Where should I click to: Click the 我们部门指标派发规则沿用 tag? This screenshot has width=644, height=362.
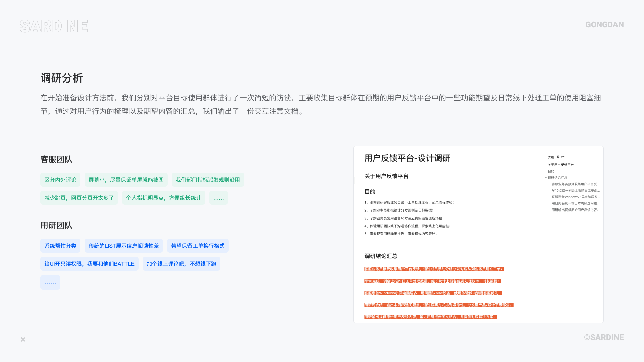coord(208,180)
